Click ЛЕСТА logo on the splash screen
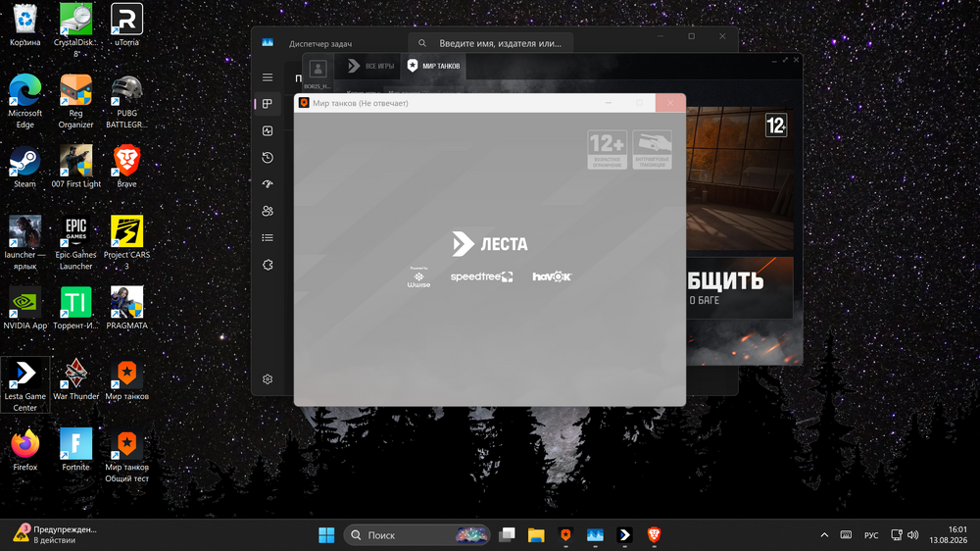 click(490, 244)
